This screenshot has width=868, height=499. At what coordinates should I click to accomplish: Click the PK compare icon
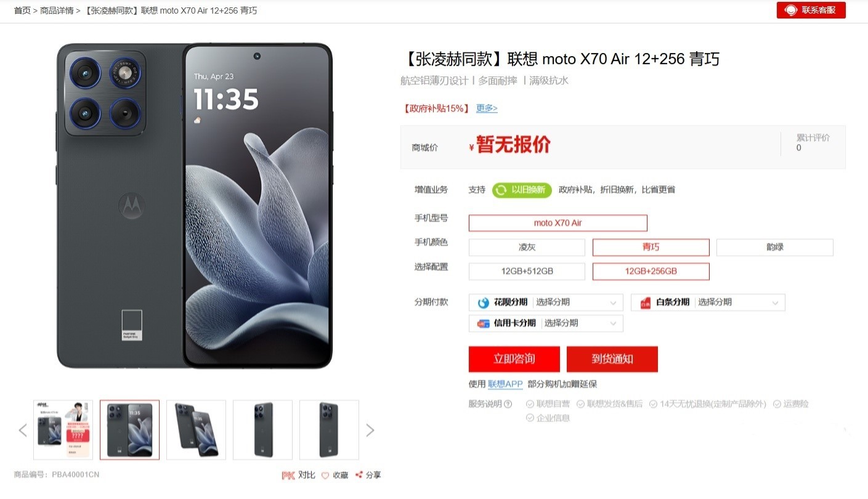coord(288,475)
